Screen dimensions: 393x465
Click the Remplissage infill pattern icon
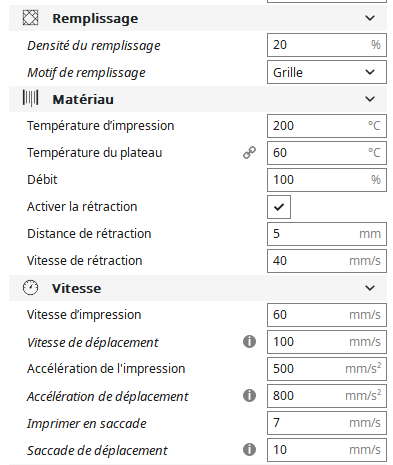30,18
